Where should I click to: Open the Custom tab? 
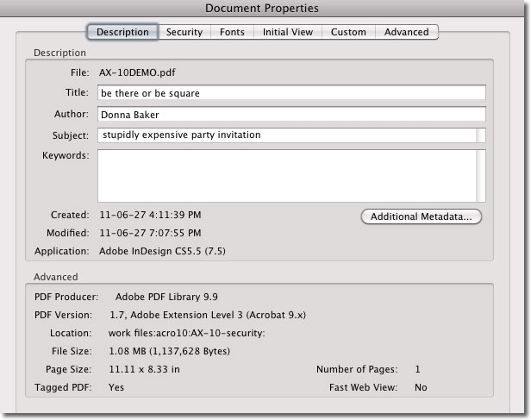pyautogui.click(x=348, y=32)
